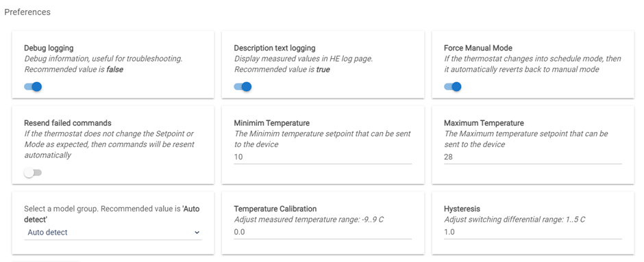644x262 pixels.
Task: Enable Resend failed commands toggle
Action: click(33, 172)
